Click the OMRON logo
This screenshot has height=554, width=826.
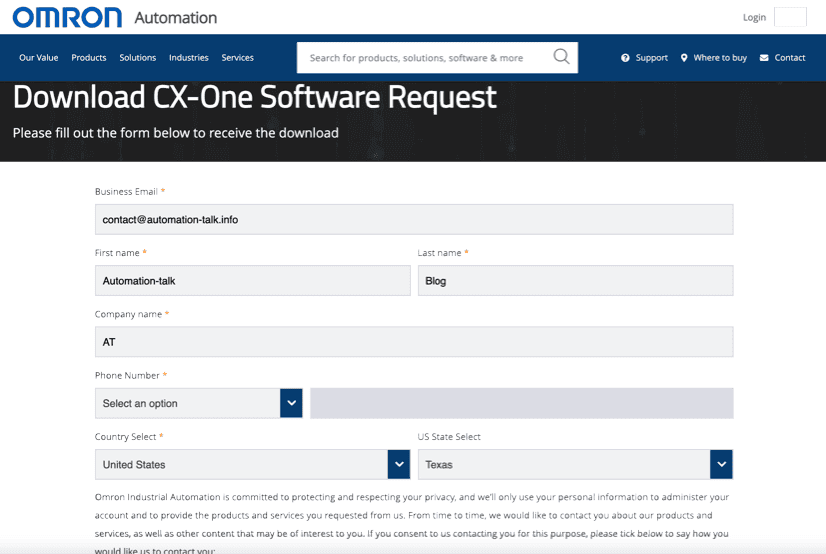(67, 17)
